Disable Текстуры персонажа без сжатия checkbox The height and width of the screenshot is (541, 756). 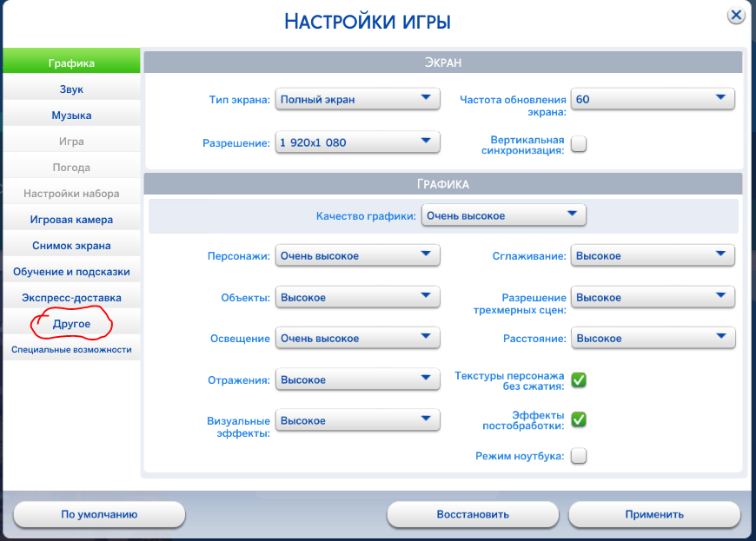(x=579, y=380)
